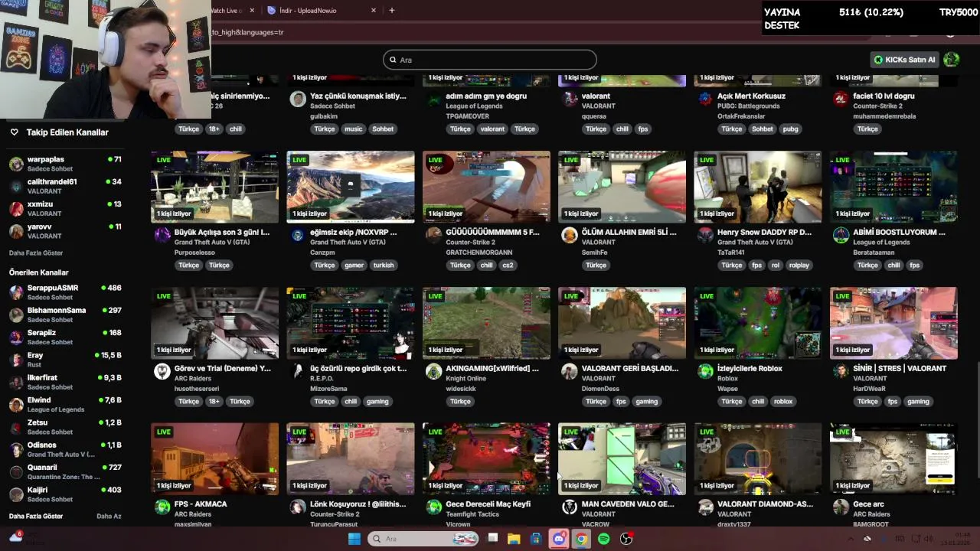Switch to the İndir - UploadNow.io tab
The height and width of the screenshot is (551, 980).
pyautogui.click(x=309, y=11)
